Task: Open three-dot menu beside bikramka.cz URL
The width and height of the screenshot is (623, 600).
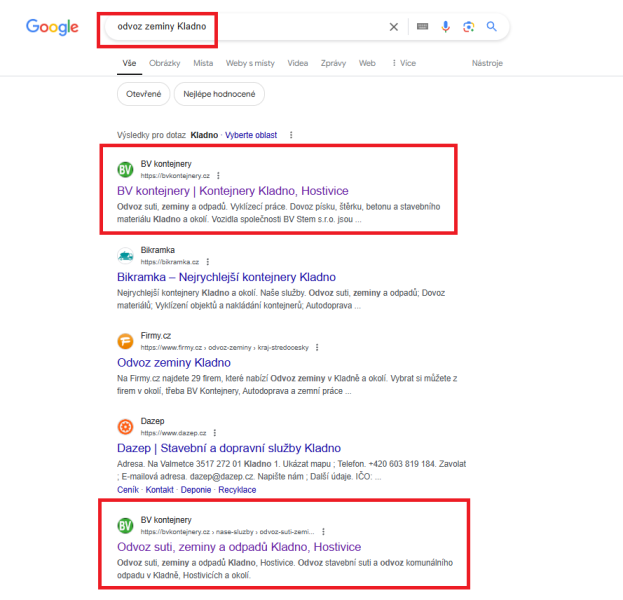Action: (x=208, y=262)
